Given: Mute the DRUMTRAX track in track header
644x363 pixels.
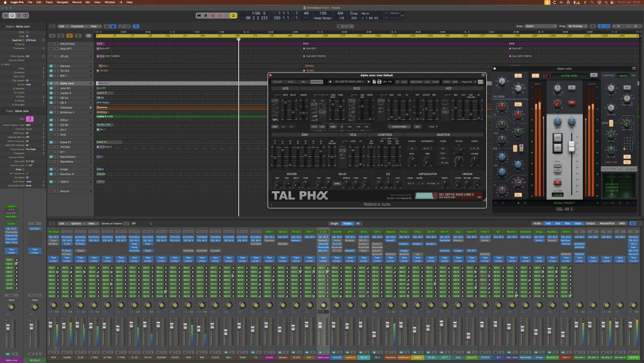Looking at the screenshot, I should pyautogui.click(x=51, y=44).
